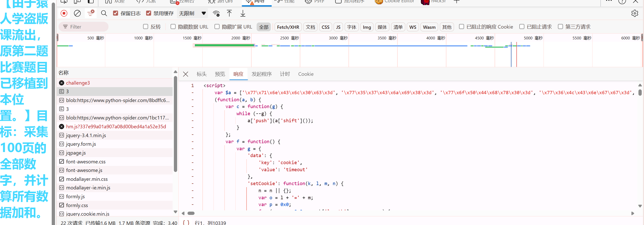Viewport: 644px width, 225px height.
Task: Filter requests by Img type
Action: 367,27
